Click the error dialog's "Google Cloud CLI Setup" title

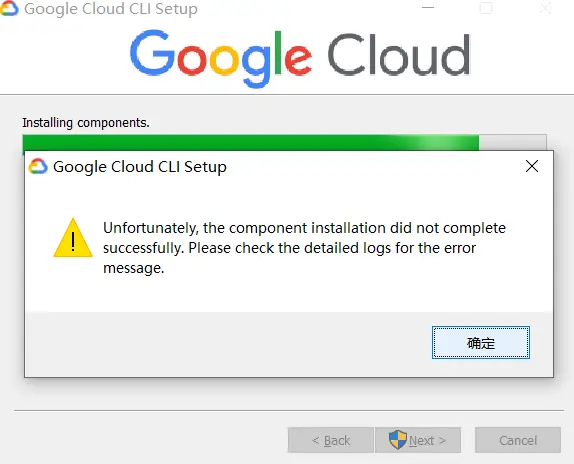coord(140,167)
